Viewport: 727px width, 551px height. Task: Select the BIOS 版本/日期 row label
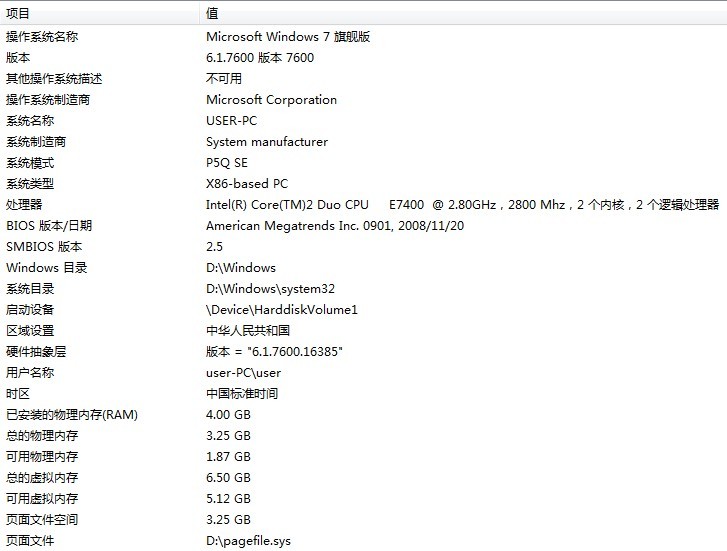pyautogui.click(x=49, y=226)
